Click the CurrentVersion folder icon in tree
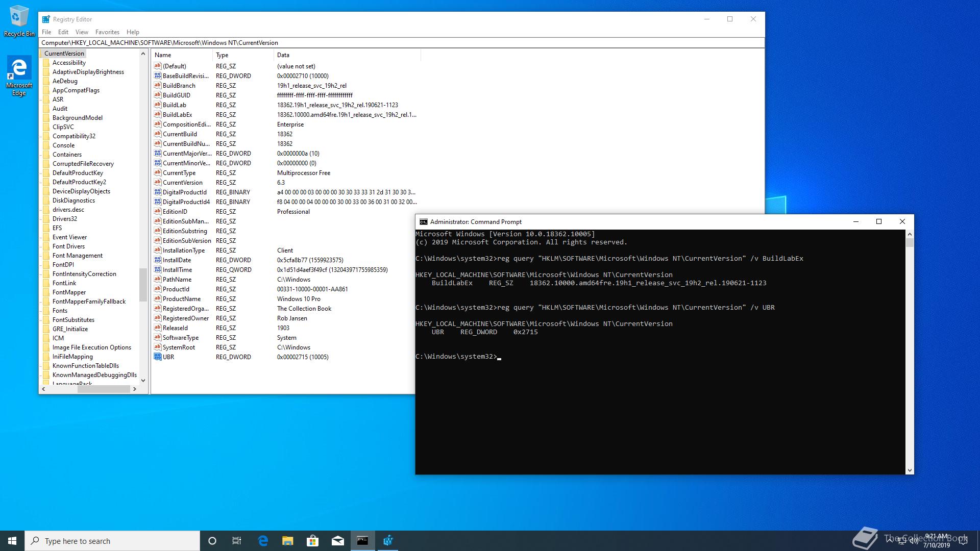Screen dimensions: 980x551 tap(41, 54)
